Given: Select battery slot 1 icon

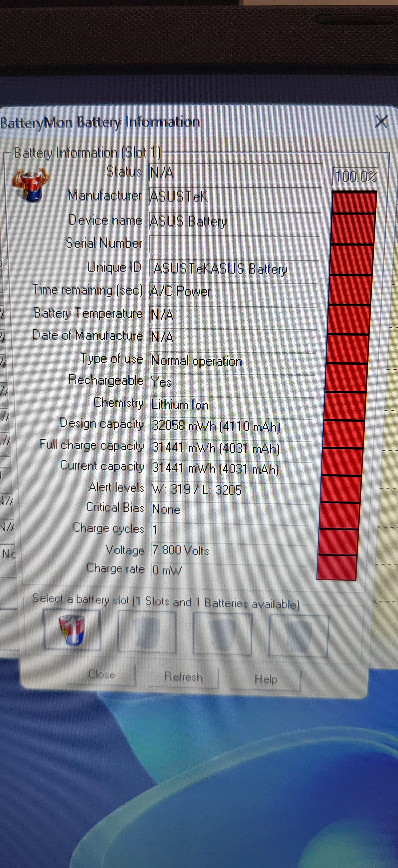Looking at the screenshot, I should click(x=72, y=630).
